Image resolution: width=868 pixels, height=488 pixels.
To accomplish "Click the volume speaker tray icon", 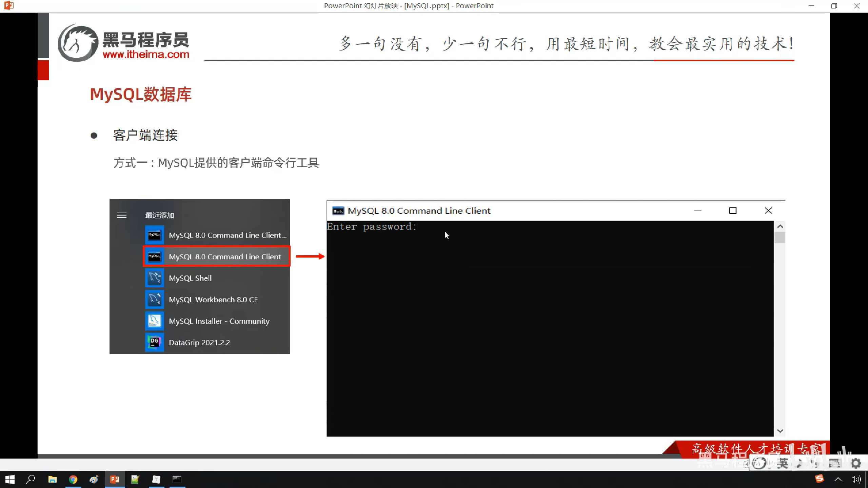I will (855, 479).
